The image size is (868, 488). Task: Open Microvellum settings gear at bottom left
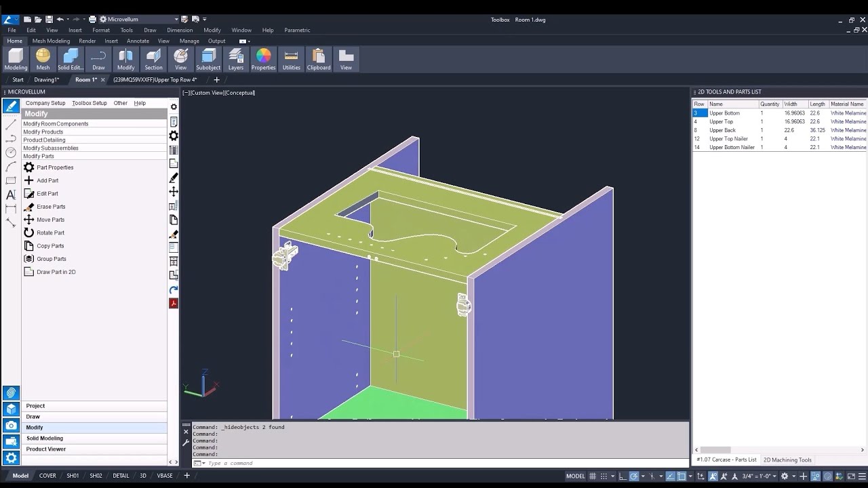[11, 458]
